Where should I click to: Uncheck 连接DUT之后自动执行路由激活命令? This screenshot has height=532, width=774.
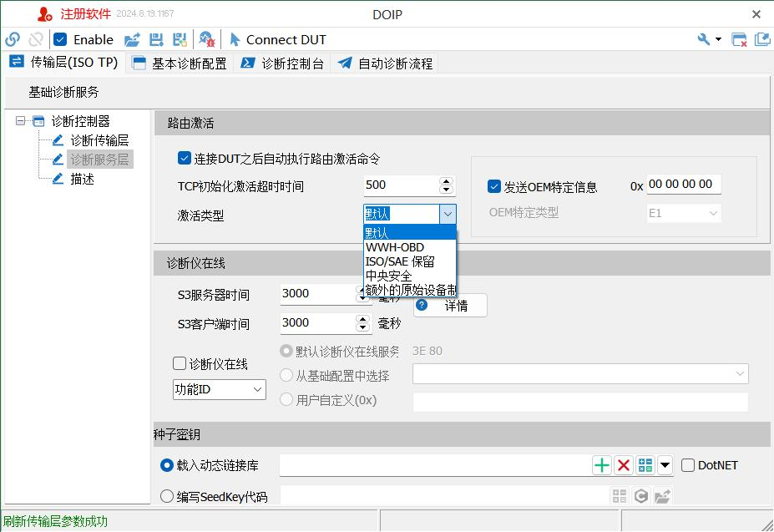tap(185, 159)
